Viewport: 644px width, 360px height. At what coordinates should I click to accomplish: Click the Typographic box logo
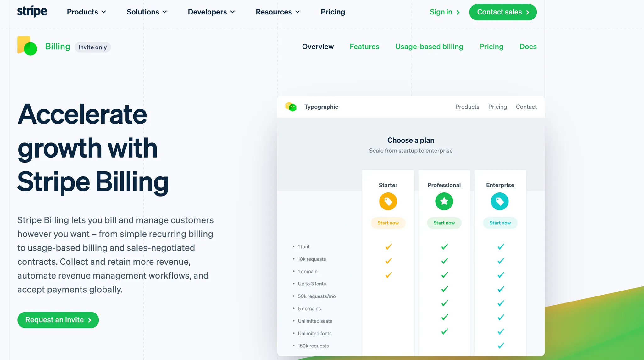click(x=291, y=107)
